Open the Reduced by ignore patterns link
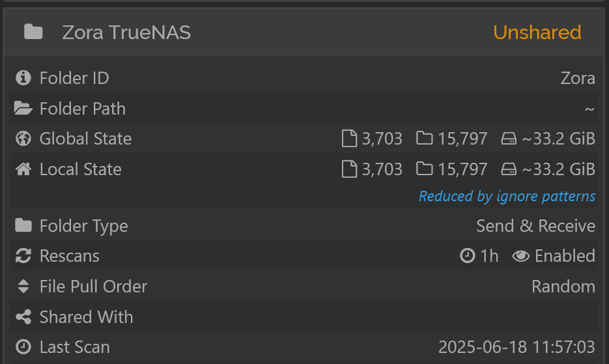Image resolution: width=609 pixels, height=364 pixels. pyautogui.click(x=507, y=196)
